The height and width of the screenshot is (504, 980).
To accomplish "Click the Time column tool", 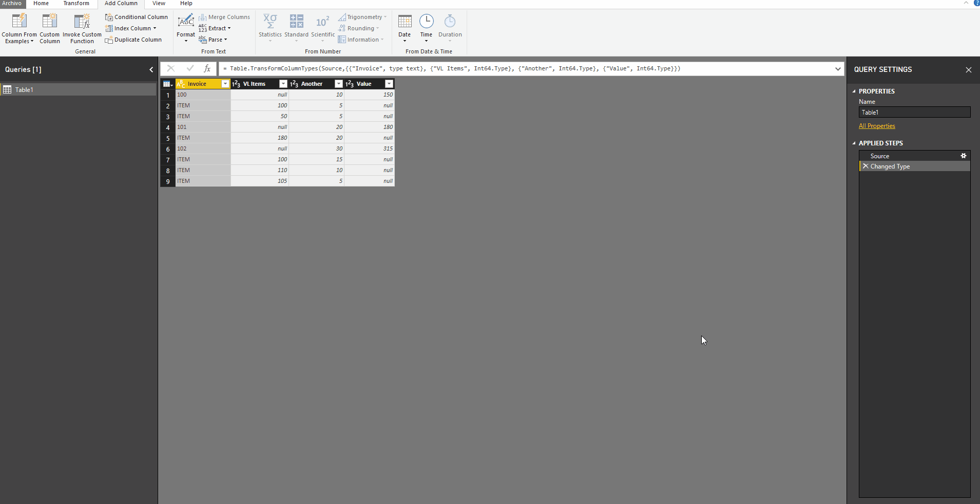I will click(426, 29).
